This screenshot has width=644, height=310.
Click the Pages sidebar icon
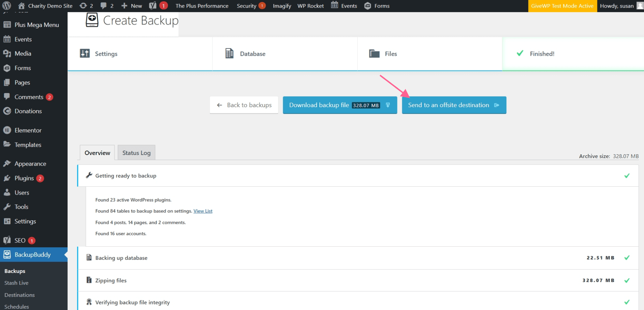7,82
